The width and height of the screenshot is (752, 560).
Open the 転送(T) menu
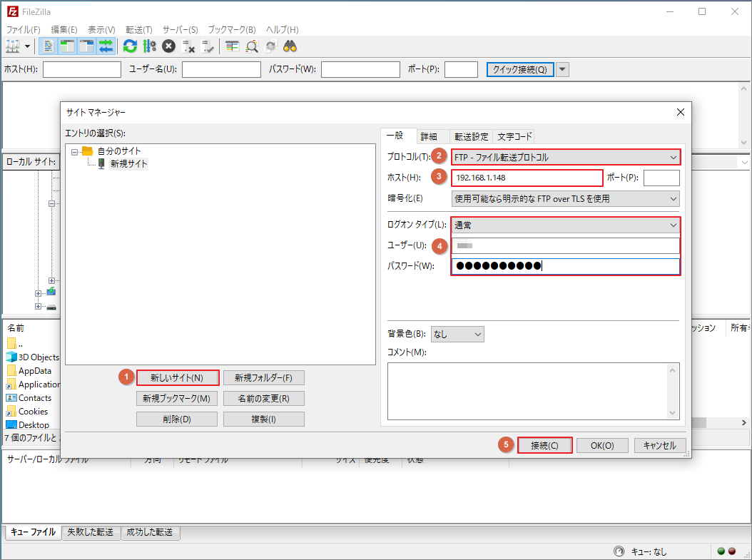(139, 30)
